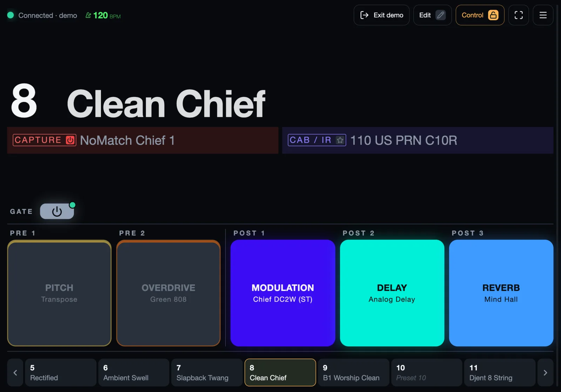Open the hamburger menu
The width and height of the screenshot is (561, 392).
[x=543, y=15]
